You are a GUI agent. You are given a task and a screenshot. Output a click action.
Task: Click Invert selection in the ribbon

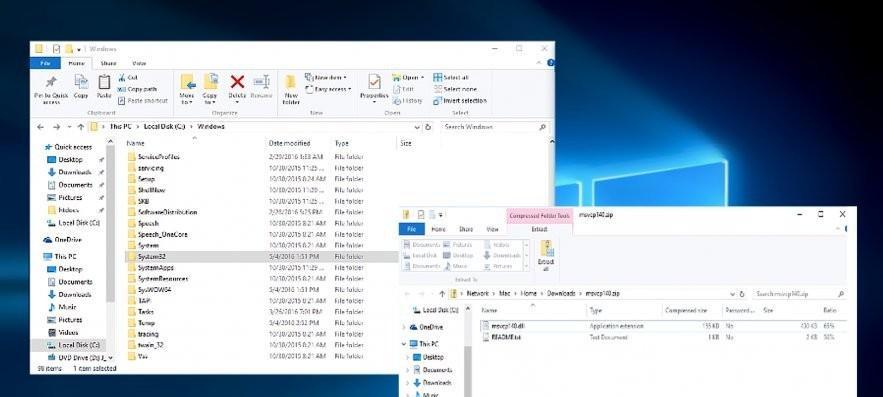[x=460, y=101]
